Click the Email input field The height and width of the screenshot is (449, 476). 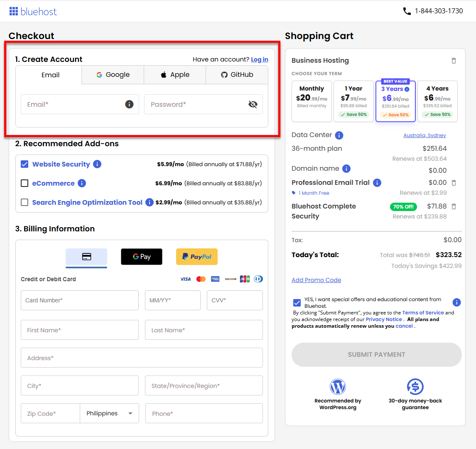(x=80, y=104)
